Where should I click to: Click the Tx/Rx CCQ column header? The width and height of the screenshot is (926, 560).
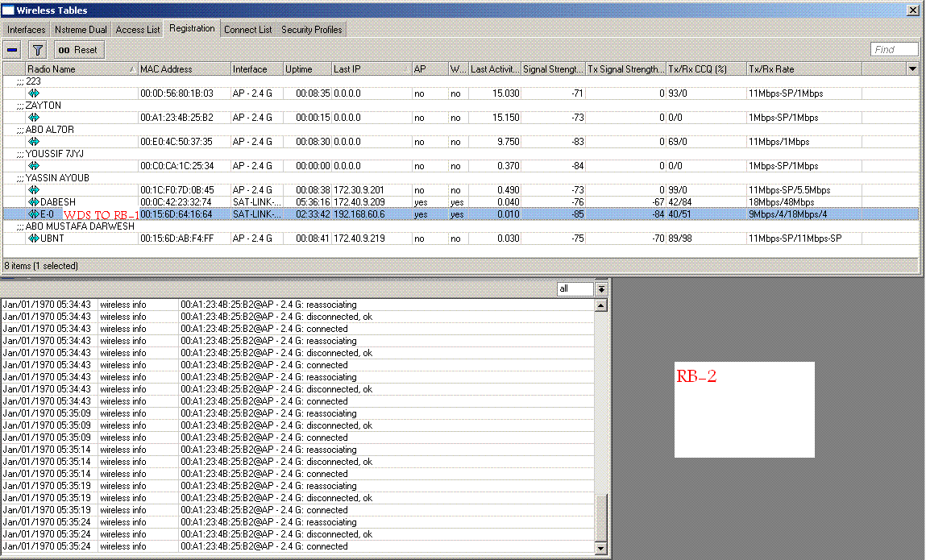click(706, 69)
